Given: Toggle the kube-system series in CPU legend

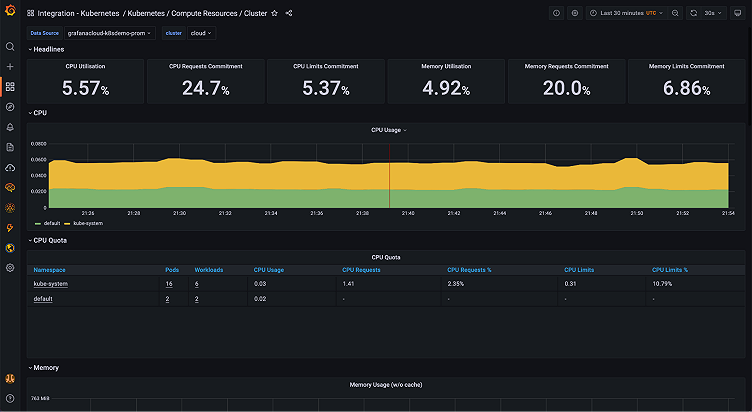Looking at the screenshot, I should point(88,223).
